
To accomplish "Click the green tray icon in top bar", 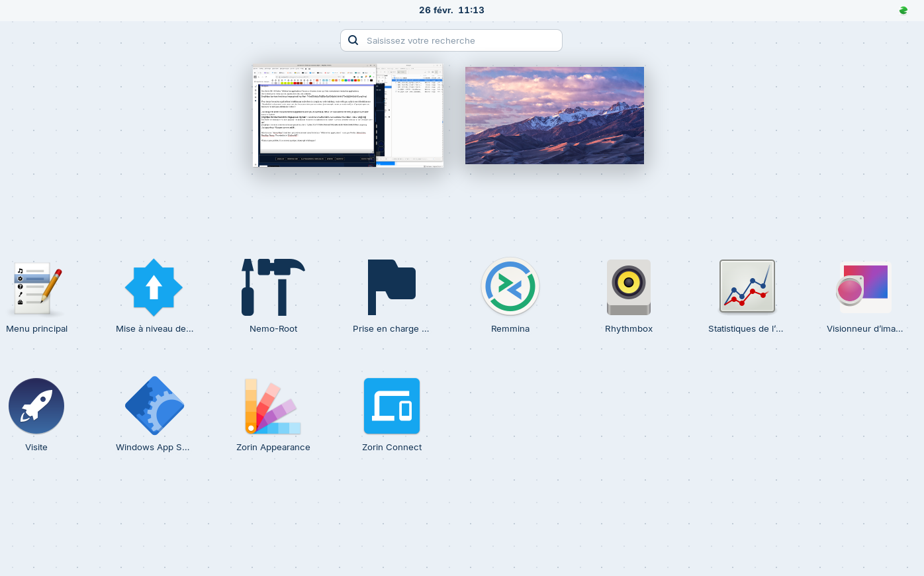I will click(x=903, y=11).
